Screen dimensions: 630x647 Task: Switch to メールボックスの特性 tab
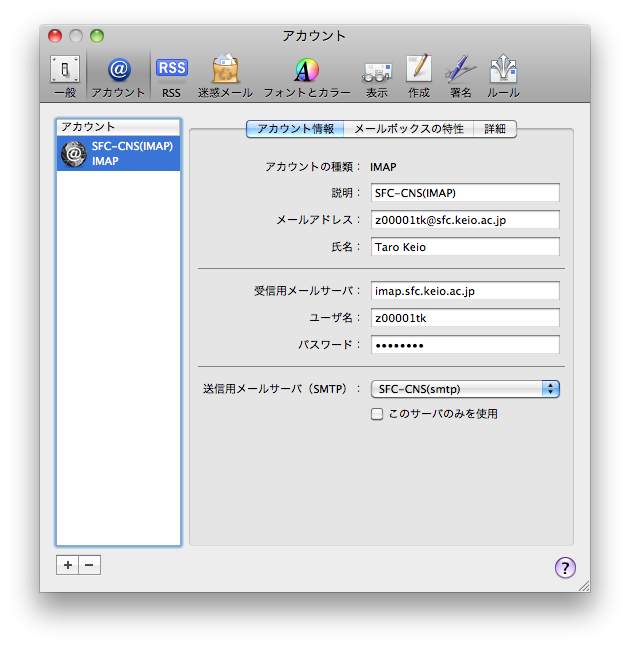(409, 129)
